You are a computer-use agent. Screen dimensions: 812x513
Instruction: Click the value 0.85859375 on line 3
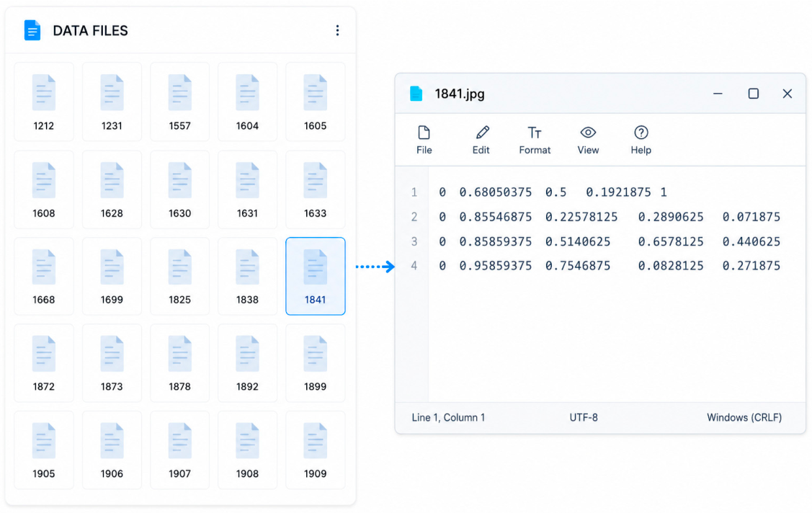496,242
